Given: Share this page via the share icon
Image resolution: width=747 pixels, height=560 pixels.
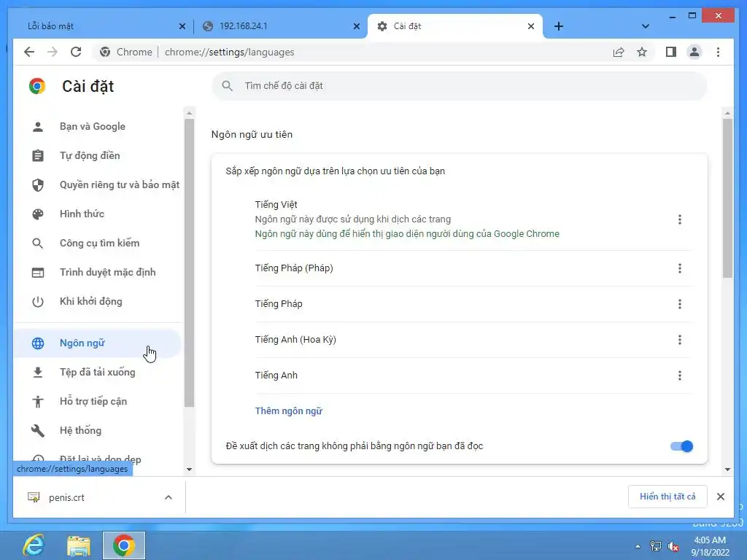Looking at the screenshot, I should coord(619,52).
